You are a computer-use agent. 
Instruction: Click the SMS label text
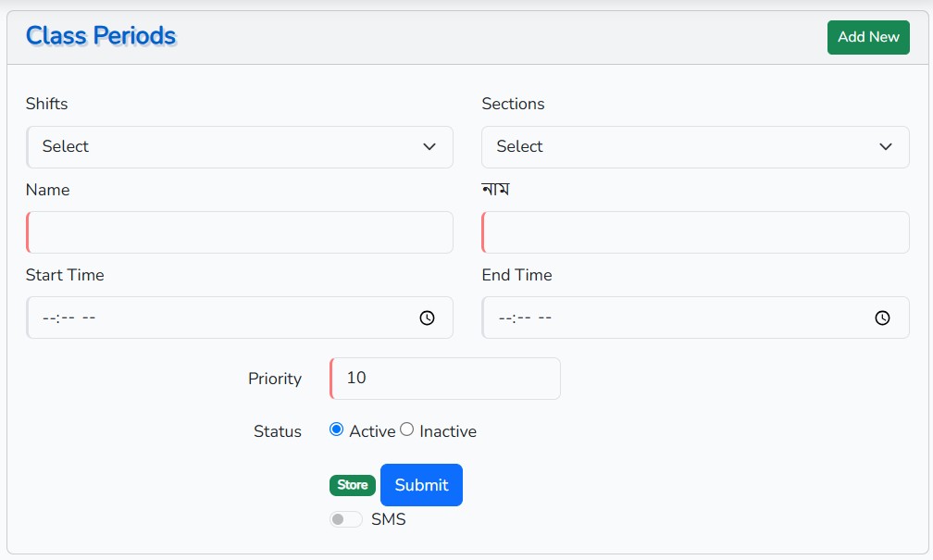(389, 519)
